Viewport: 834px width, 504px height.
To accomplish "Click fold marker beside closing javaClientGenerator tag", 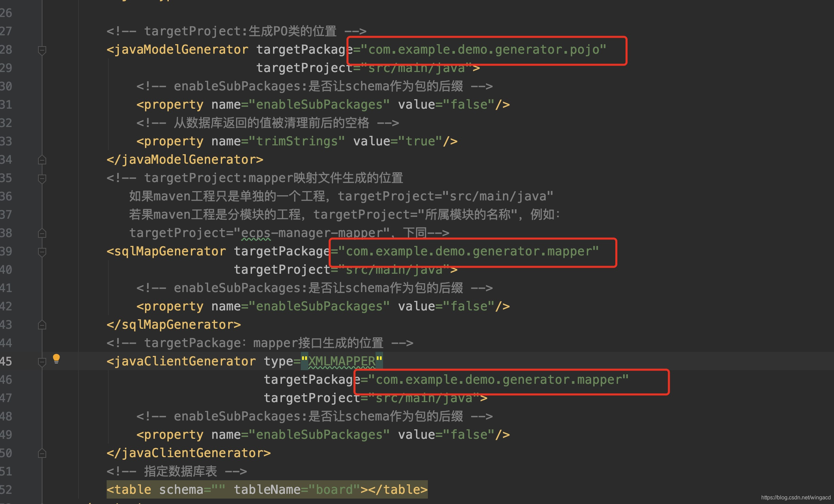I will pyautogui.click(x=42, y=453).
